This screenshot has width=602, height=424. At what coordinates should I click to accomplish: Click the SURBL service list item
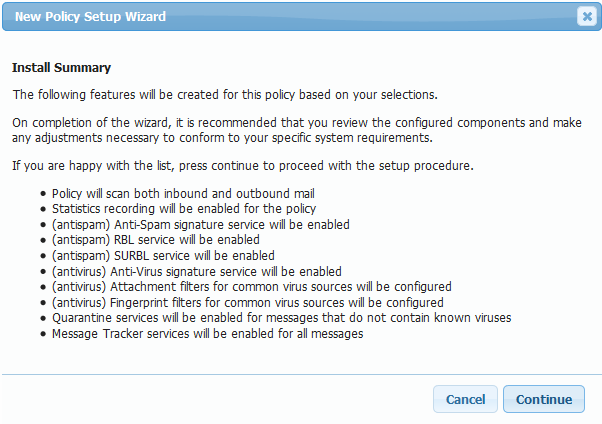point(162,255)
